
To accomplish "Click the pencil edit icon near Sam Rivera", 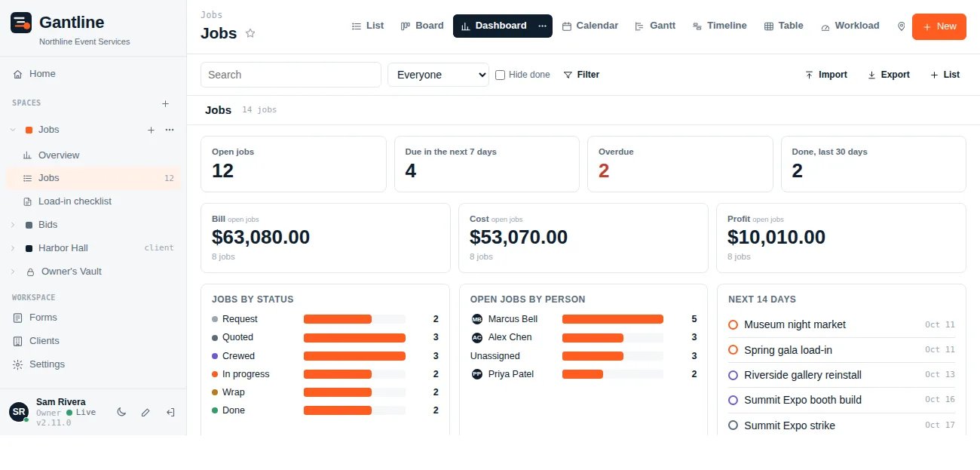I will (x=145, y=412).
